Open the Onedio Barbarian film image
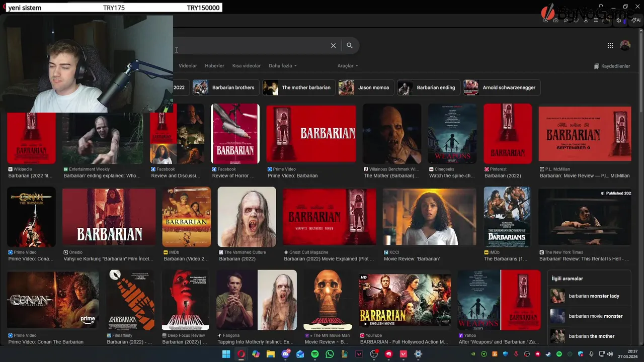 coord(109,217)
